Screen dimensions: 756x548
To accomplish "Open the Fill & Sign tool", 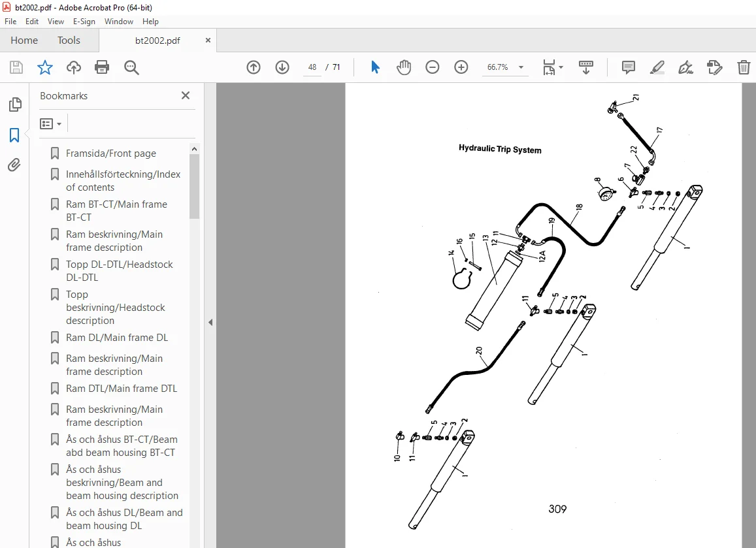I will tap(685, 67).
